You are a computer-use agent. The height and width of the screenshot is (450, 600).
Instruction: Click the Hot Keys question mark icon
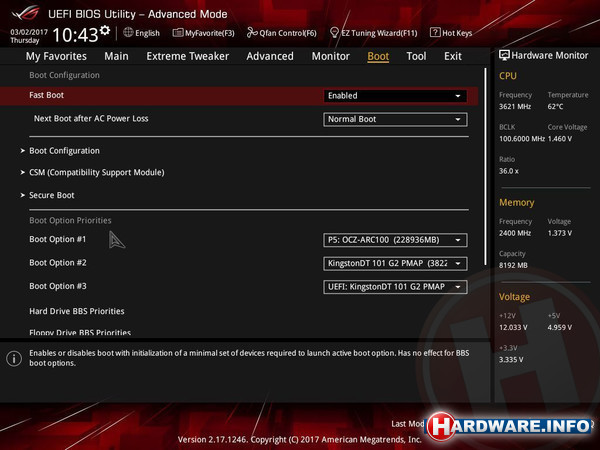tap(435, 33)
